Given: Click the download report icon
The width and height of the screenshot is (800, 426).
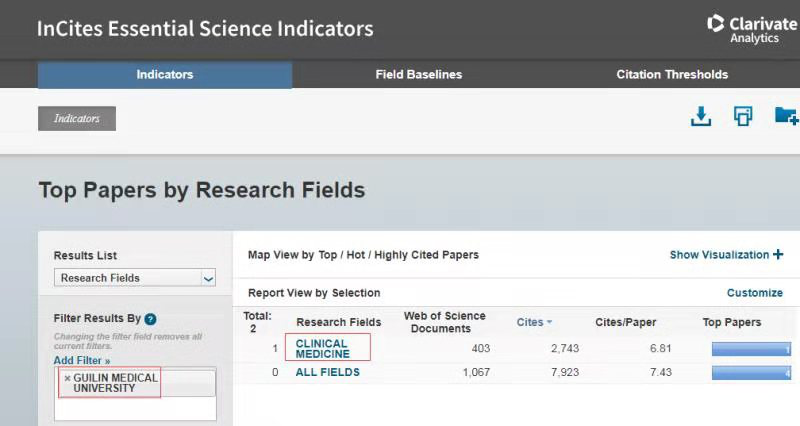Looking at the screenshot, I should point(701,116).
